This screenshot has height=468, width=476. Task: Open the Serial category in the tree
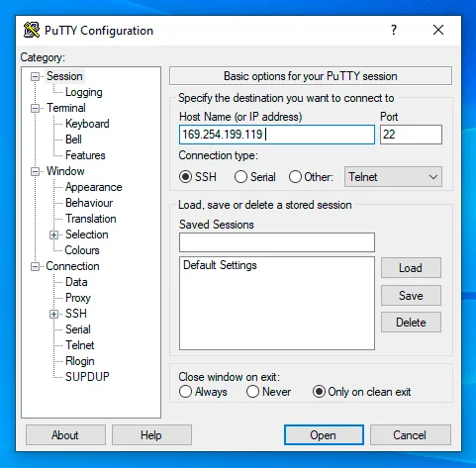(x=78, y=329)
